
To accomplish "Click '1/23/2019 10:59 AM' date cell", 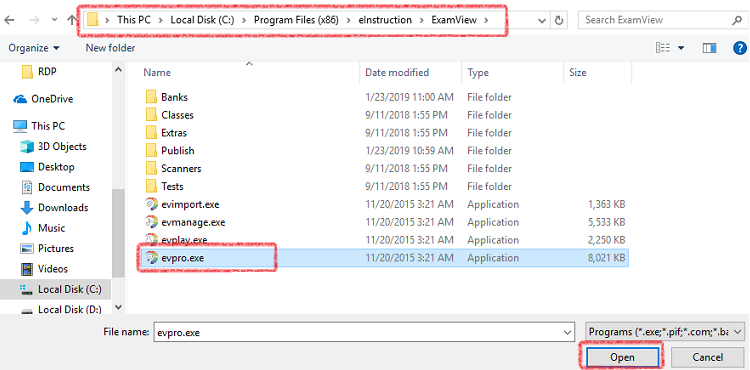I will coord(409,151).
